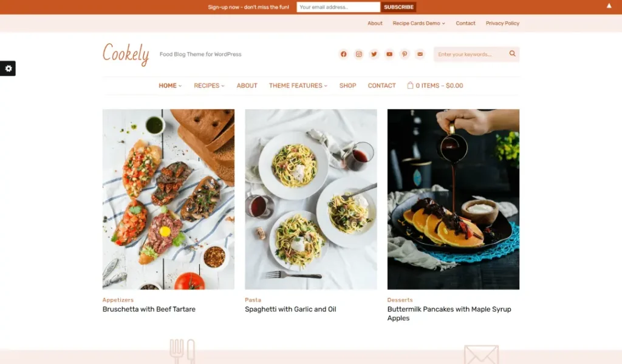Screen dimensions: 622x364
Task: Click the email envelope icon in header
Action: coord(420,54)
